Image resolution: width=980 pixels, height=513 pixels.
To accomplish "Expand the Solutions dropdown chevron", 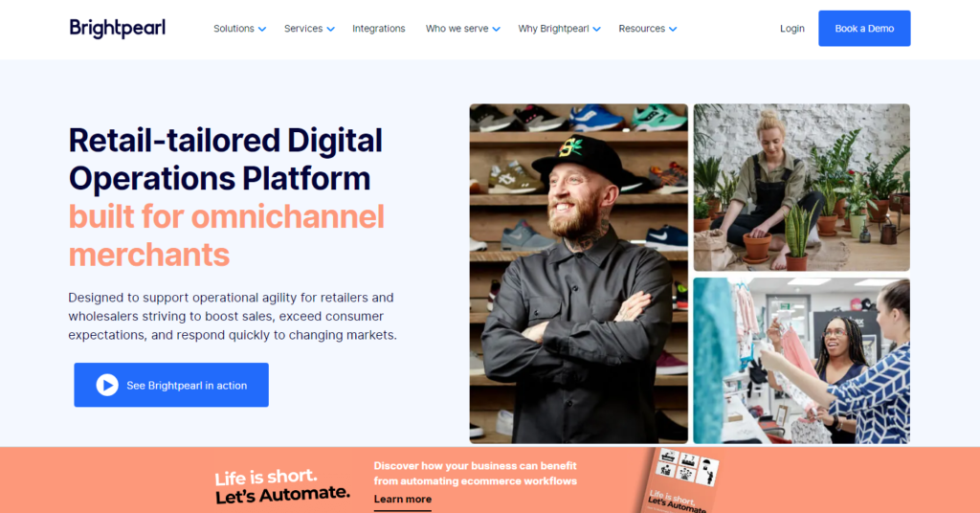I will [x=262, y=30].
